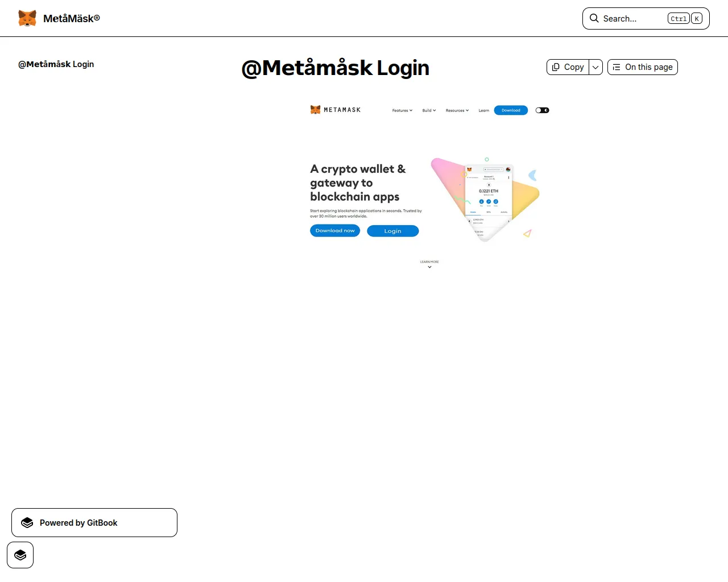The image size is (728, 582).
Task: Click the search magnifier icon
Action: click(x=594, y=18)
